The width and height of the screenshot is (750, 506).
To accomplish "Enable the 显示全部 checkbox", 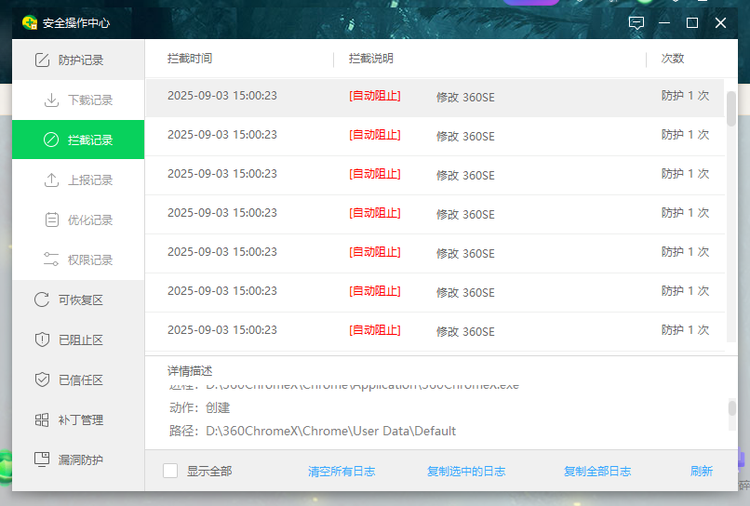I will 170,471.
